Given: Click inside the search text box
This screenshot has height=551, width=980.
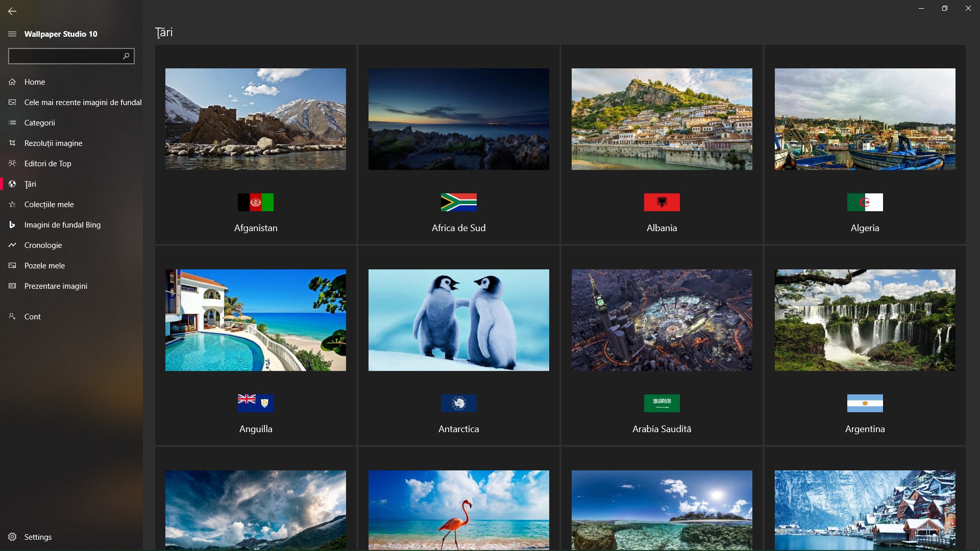Looking at the screenshot, I should coord(64,56).
